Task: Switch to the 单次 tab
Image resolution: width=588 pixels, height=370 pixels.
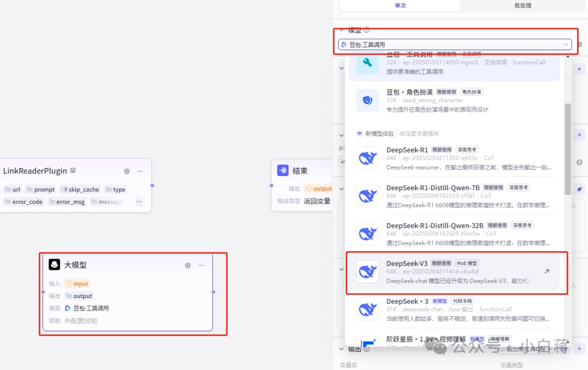Action: coord(400,5)
